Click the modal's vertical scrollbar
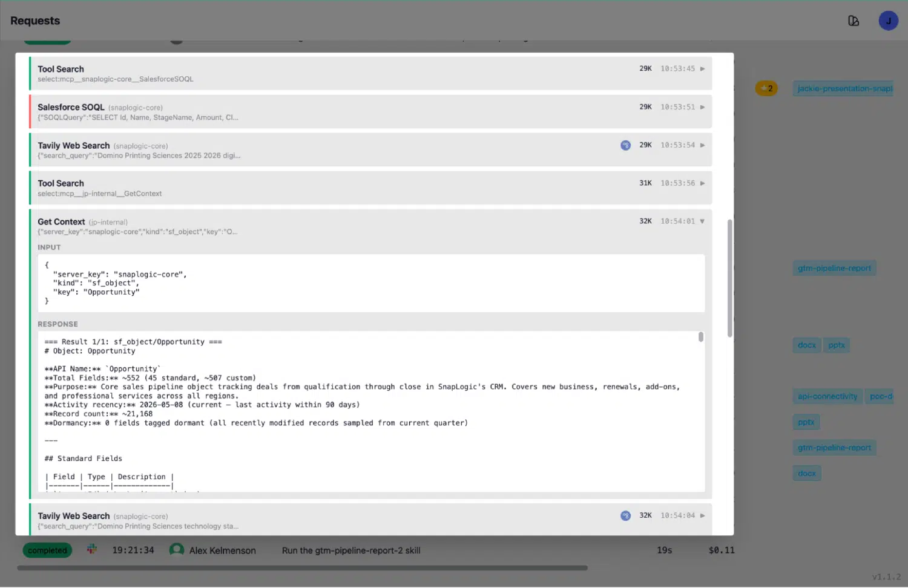The width and height of the screenshot is (908, 588). coord(729,278)
